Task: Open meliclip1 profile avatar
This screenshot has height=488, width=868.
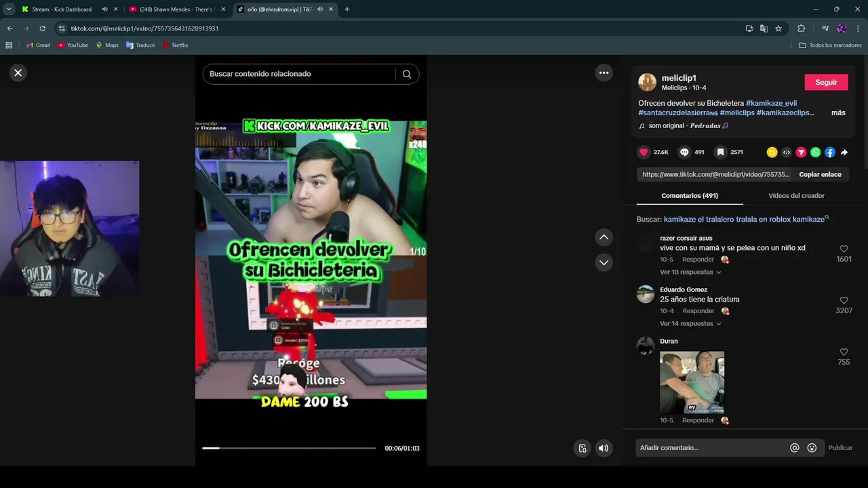Action: pyautogui.click(x=648, y=82)
